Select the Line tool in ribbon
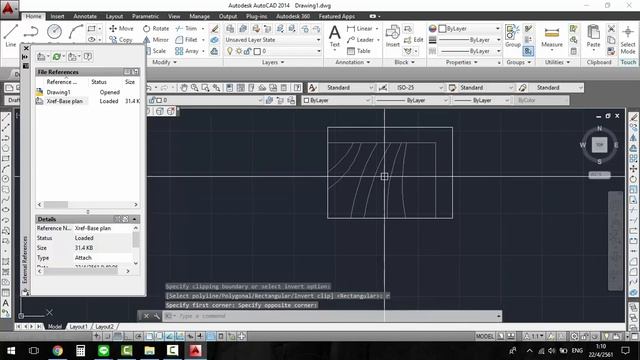Image resolution: width=640 pixels, height=360 pixels. pos(11,35)
